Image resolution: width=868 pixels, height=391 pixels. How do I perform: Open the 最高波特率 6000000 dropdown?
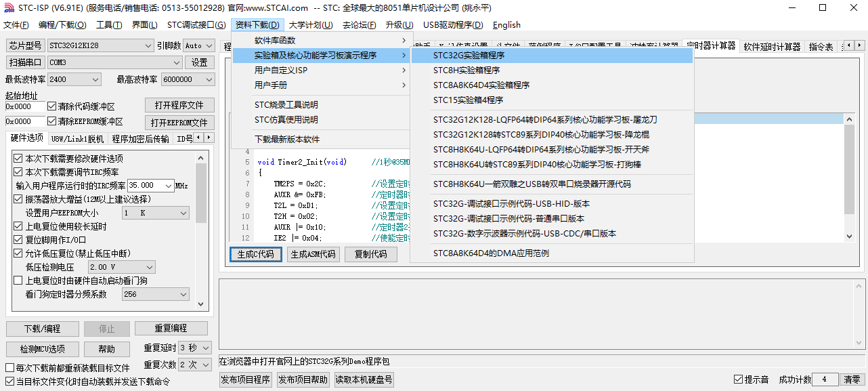(x=187, y=79)
